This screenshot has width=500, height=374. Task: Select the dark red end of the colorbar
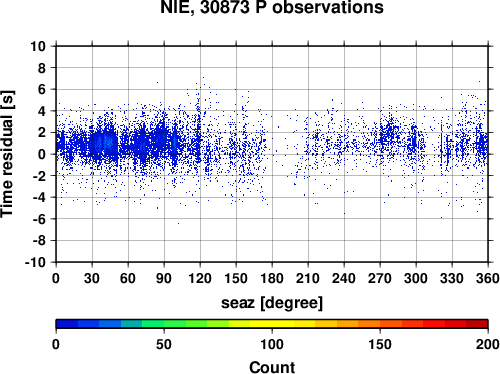pyautogui.click(x=477, y=324)
